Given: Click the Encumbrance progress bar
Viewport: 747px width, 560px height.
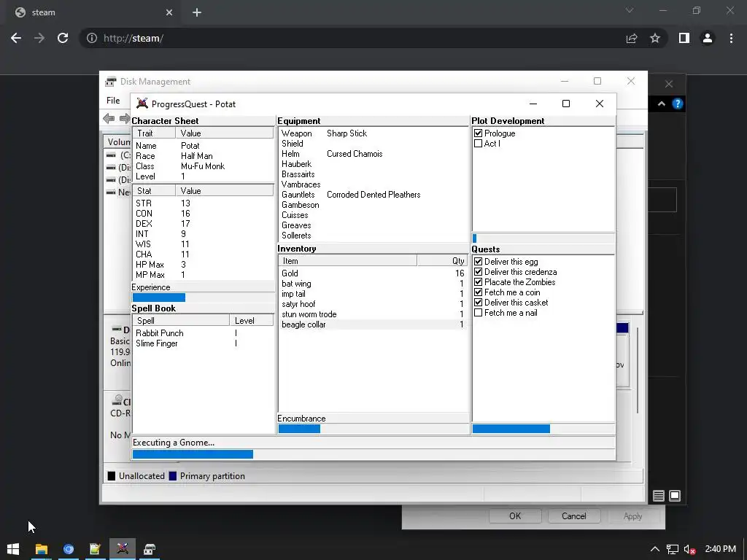Looking at the screenshot, I should click(x=373, y=429).
